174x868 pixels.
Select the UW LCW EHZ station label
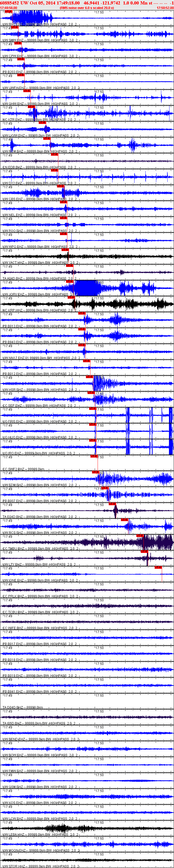coord(40,819)
